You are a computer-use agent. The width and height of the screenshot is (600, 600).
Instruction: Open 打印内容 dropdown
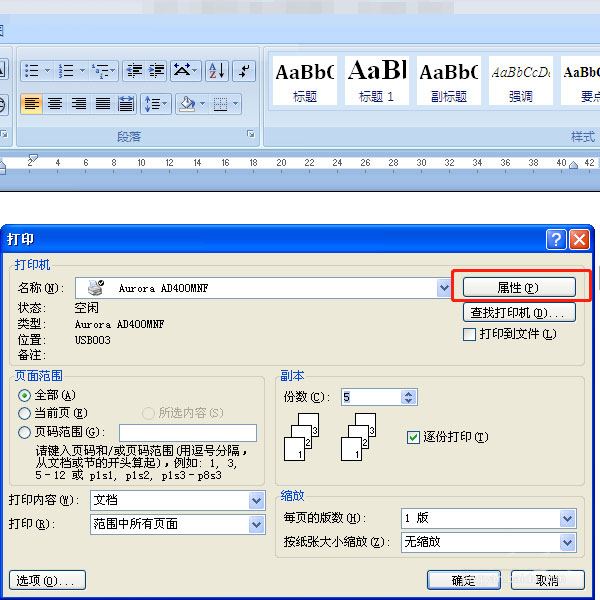256,501
